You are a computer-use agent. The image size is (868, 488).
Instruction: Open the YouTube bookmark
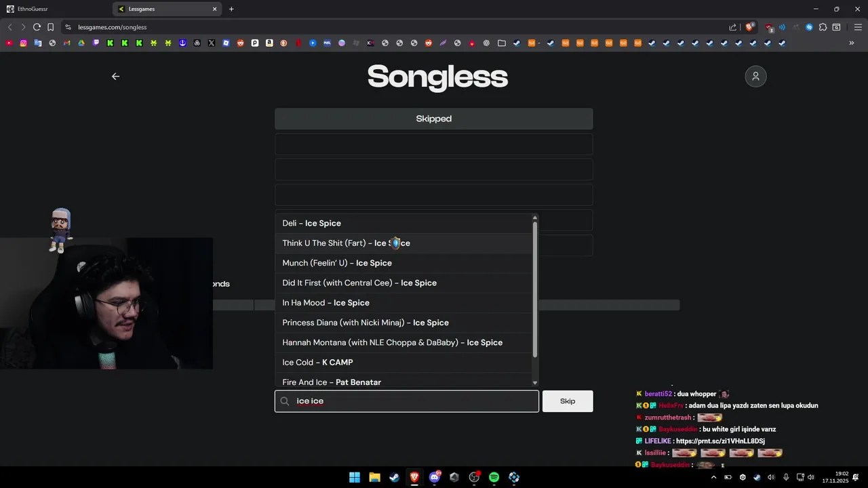click(x=9, y=43)
